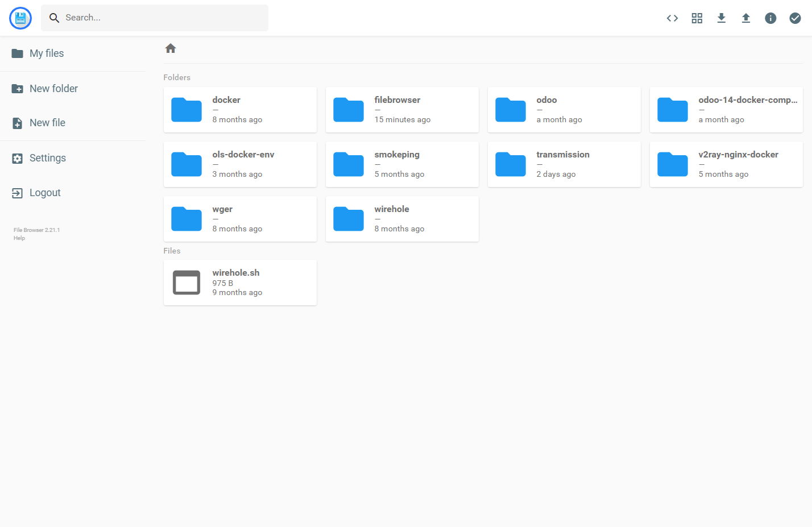Click the filebrowser folder icon
Screen dimensions: 812x527
[x=349, y=110]
